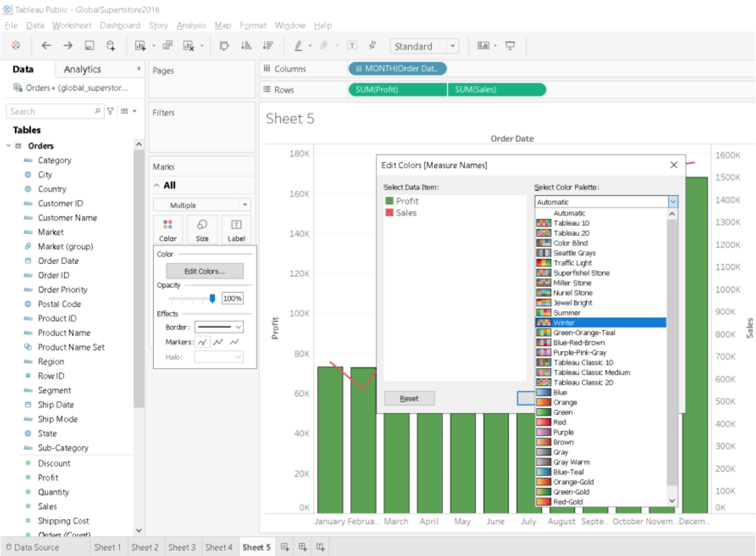Click the Save icon in toolbar

pyautogui.click(x=89, y=45)
